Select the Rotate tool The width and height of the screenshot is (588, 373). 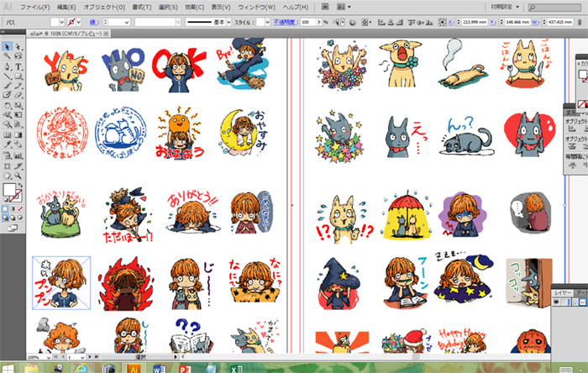(x=7, y=105)
